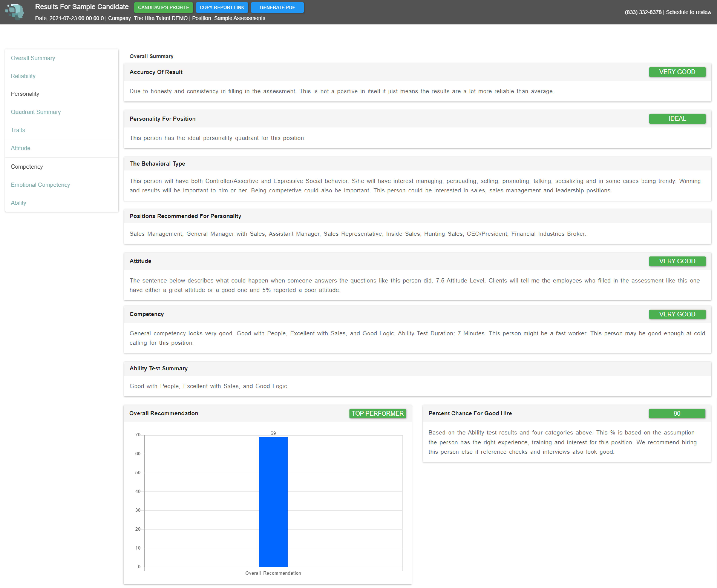Click Personality heading in sidebar
Image resolution: width=717 pixels, height=588 pixels.
25,94
